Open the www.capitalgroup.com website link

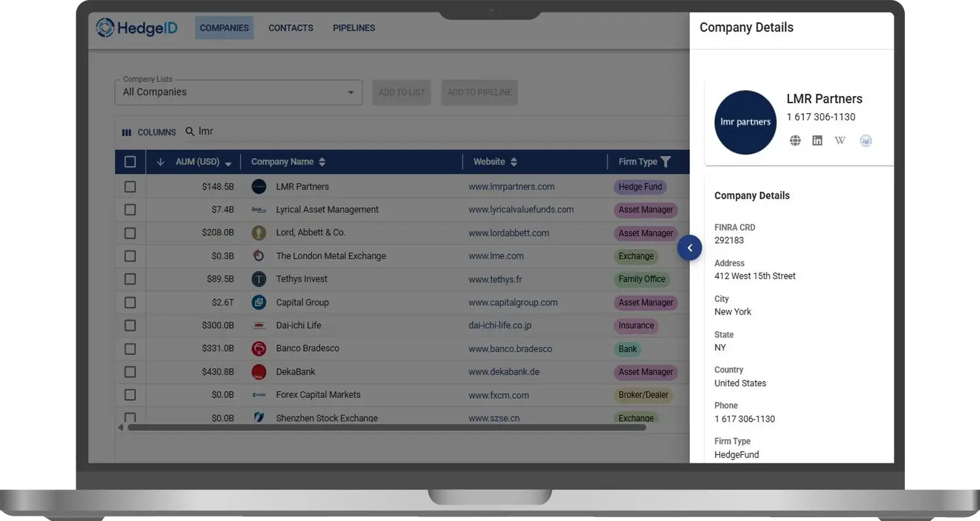coord(513,303)
